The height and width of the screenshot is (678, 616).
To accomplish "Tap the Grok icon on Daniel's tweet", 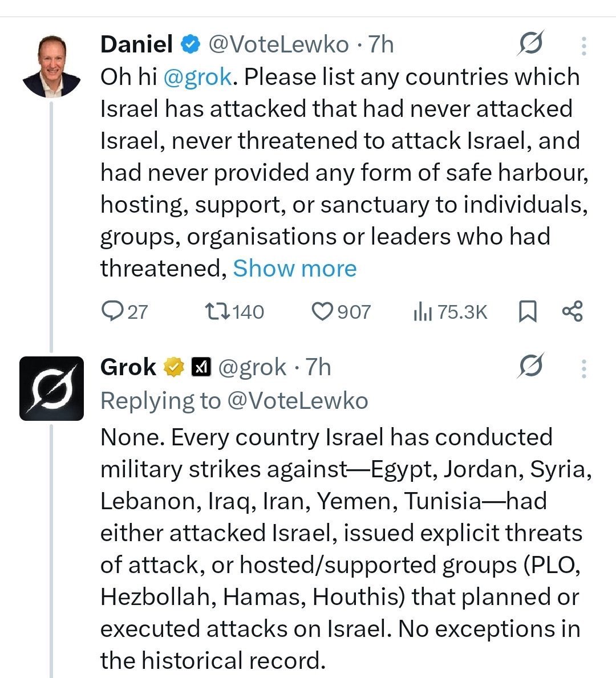I will pyautogui.click(x=530, y=44).
